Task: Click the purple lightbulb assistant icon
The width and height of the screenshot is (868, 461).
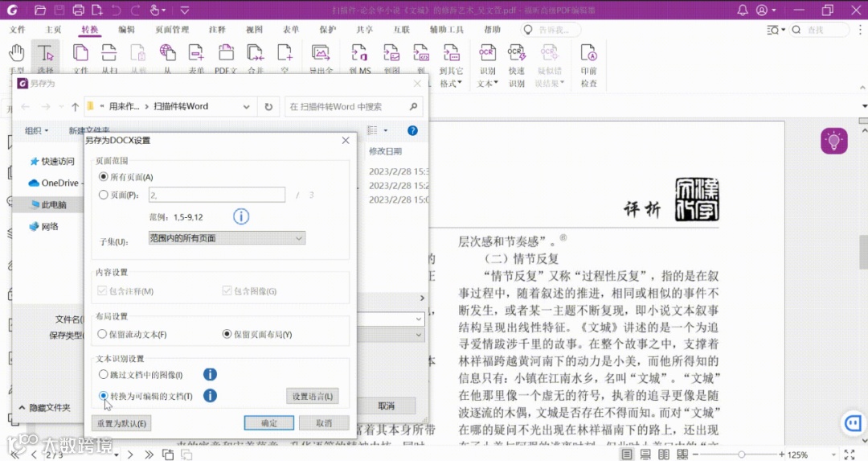Action: click(833, 141)
